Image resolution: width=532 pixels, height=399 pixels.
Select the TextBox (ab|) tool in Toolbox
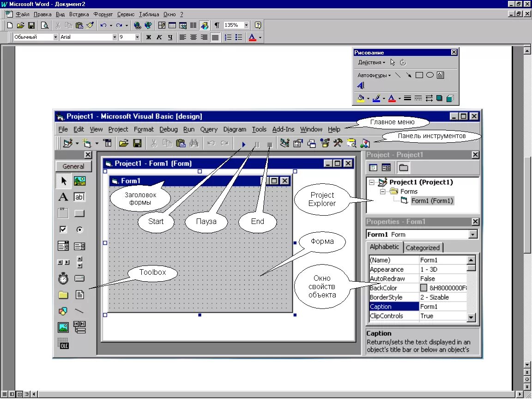pyautogui.click(x=79, y=197)
